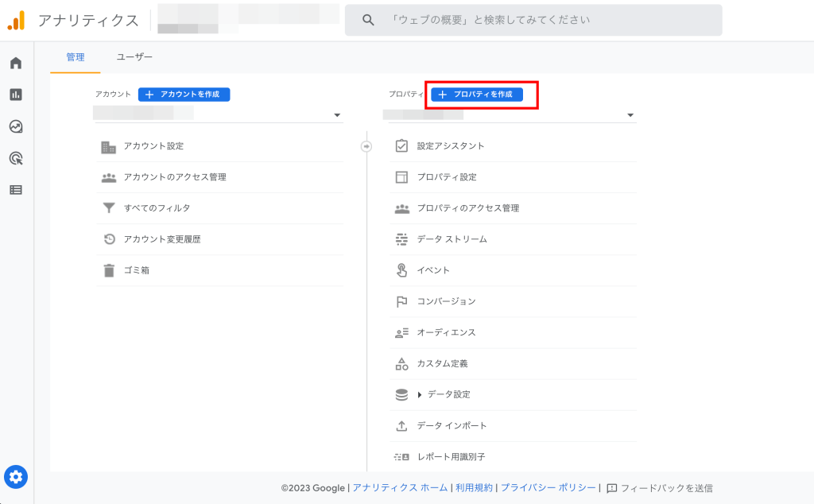This screenshot has height=504, width=814.
Task: Click the feedback speech bubble icon
Action: 612,488
